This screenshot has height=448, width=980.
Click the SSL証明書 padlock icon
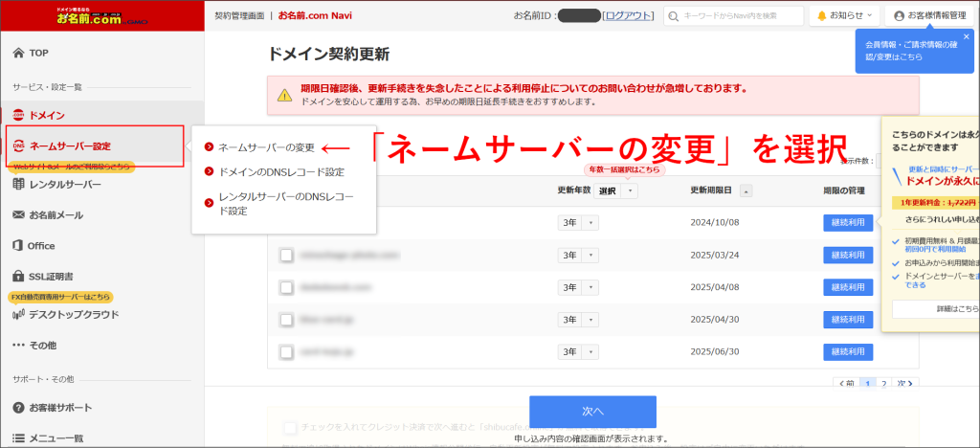pos(18,277)
